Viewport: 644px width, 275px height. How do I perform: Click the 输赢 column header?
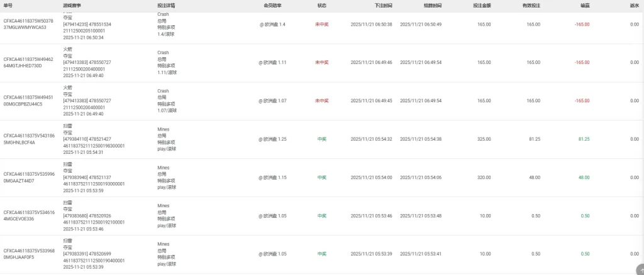[x=584, y=5]
